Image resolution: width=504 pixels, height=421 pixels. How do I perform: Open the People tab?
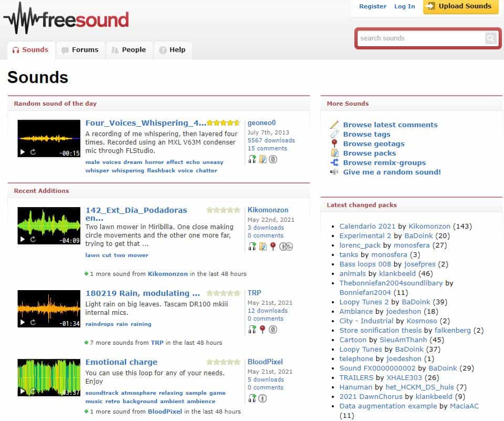129,50
